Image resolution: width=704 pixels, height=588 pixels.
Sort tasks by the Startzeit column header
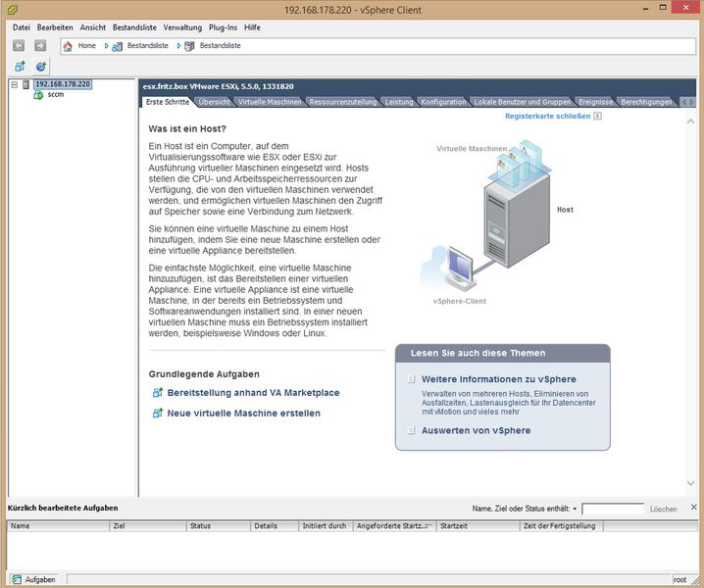[x=478, y=525]
